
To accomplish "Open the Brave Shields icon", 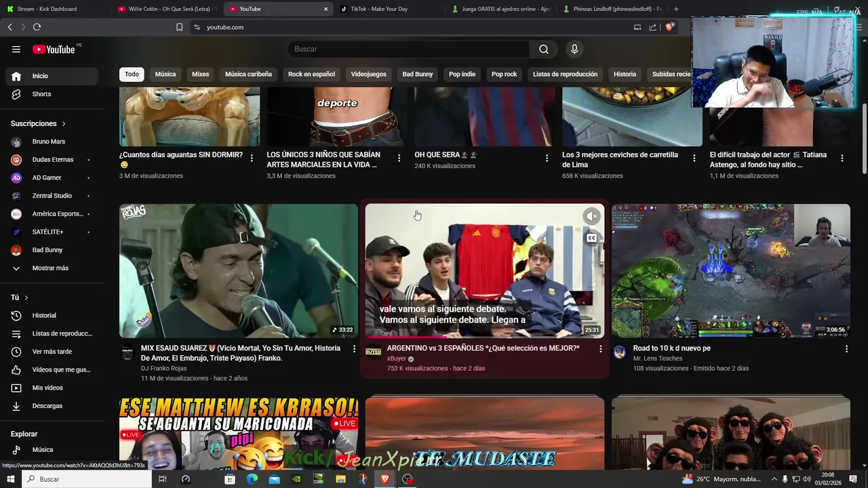I will [x=669, y=27].
